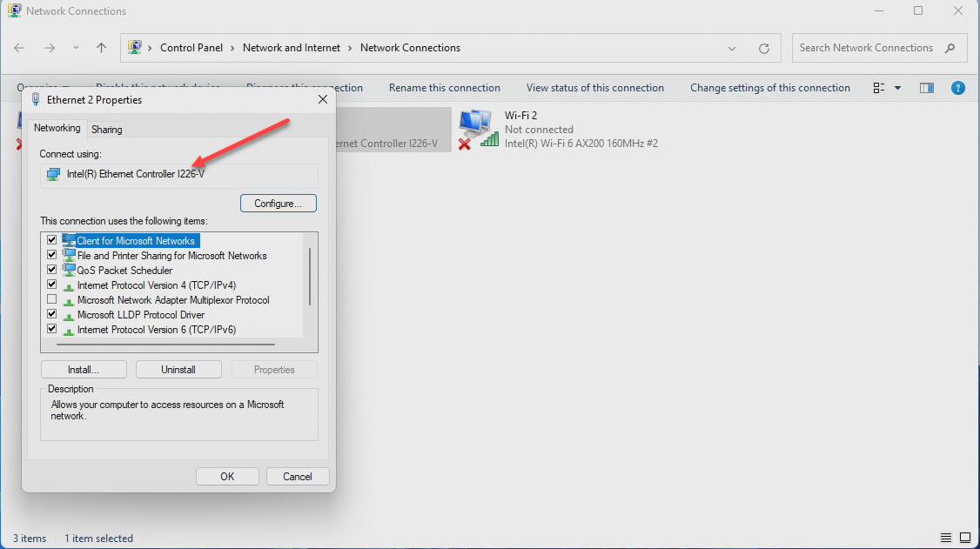Click the Search Network Connections field

[x=870, y=47]
